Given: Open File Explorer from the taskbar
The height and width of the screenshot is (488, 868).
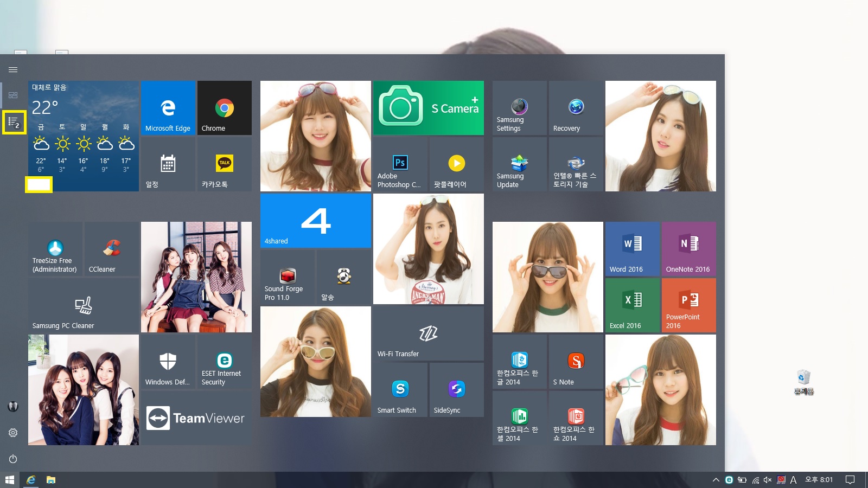Looking at the screenshot, I should 51,480.
